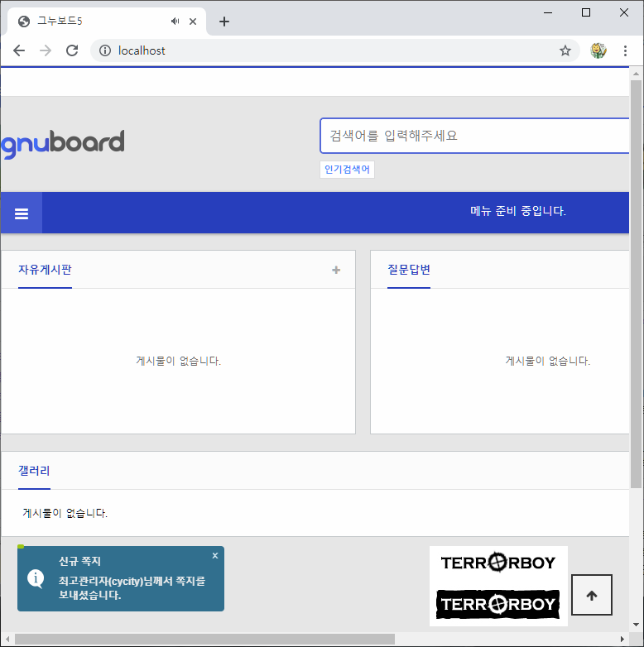Click 게시물이 없습니다. in 질문답변 panel
This screenshot has height=647, width=644.
[548, 361]
